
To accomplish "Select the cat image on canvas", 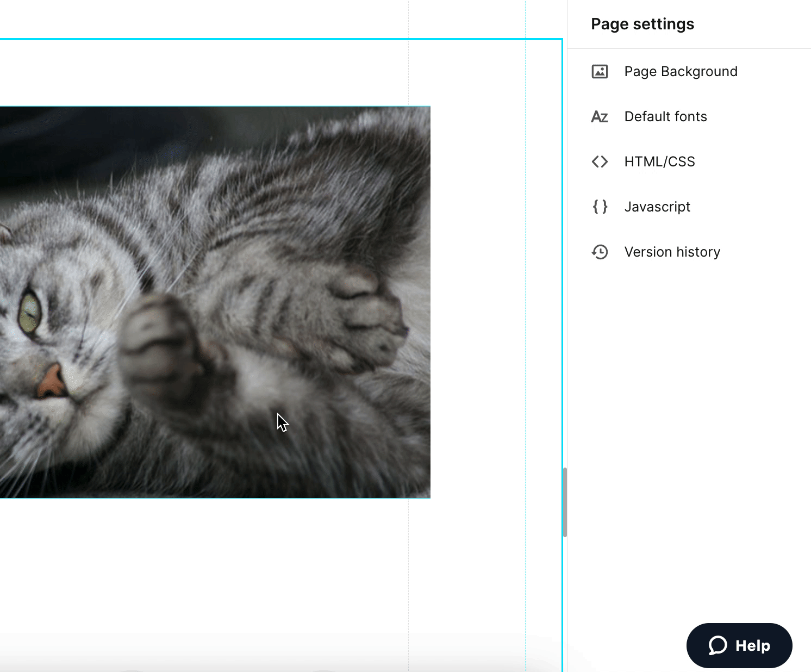I will (x=215, y=302).
